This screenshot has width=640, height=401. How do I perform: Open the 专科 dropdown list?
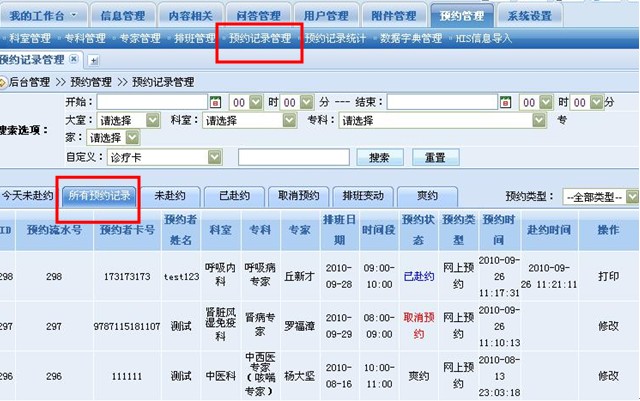(x=540, y=120)
